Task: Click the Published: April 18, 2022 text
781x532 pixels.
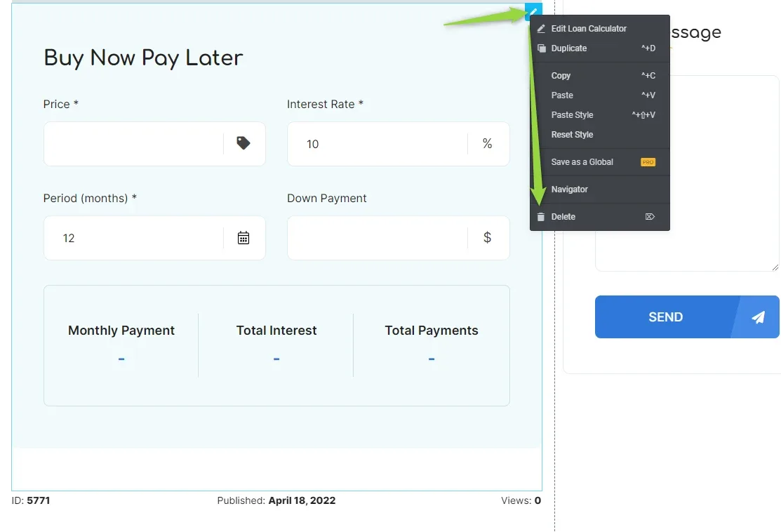Action: coord(276,500)
